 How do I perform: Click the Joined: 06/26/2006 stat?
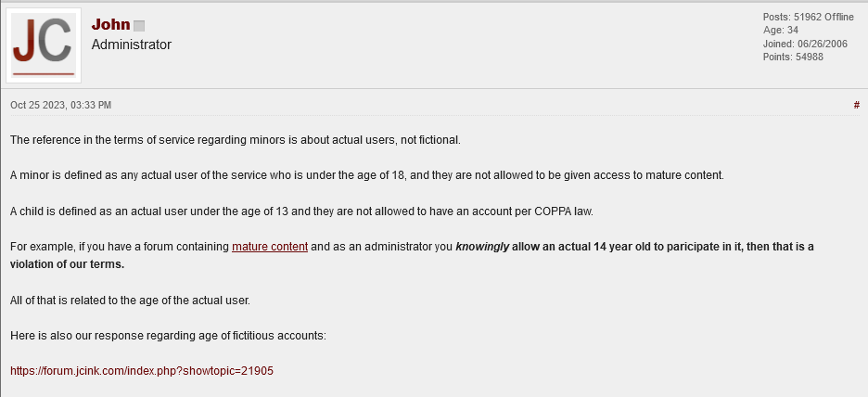pyautogui.click(x=807, y=44)
